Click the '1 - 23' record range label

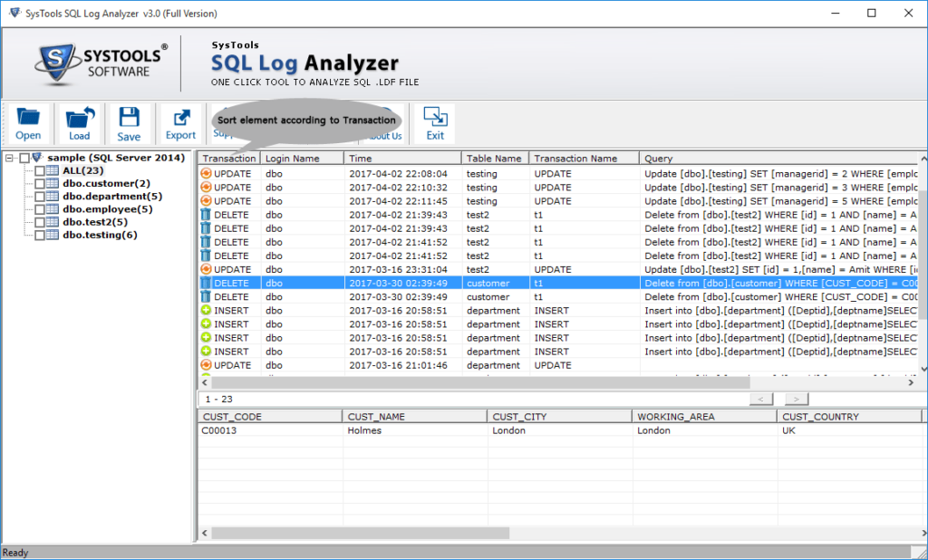pos(219,399)
